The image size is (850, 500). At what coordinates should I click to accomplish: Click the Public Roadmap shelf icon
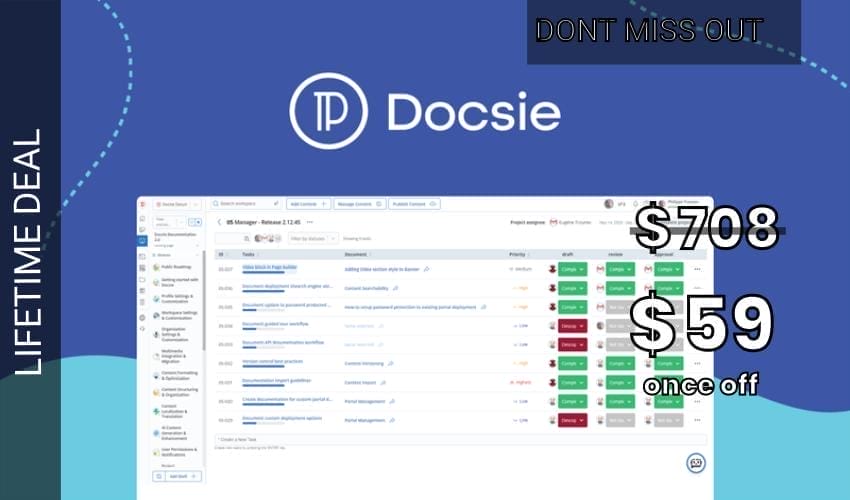tap(157, 269)
